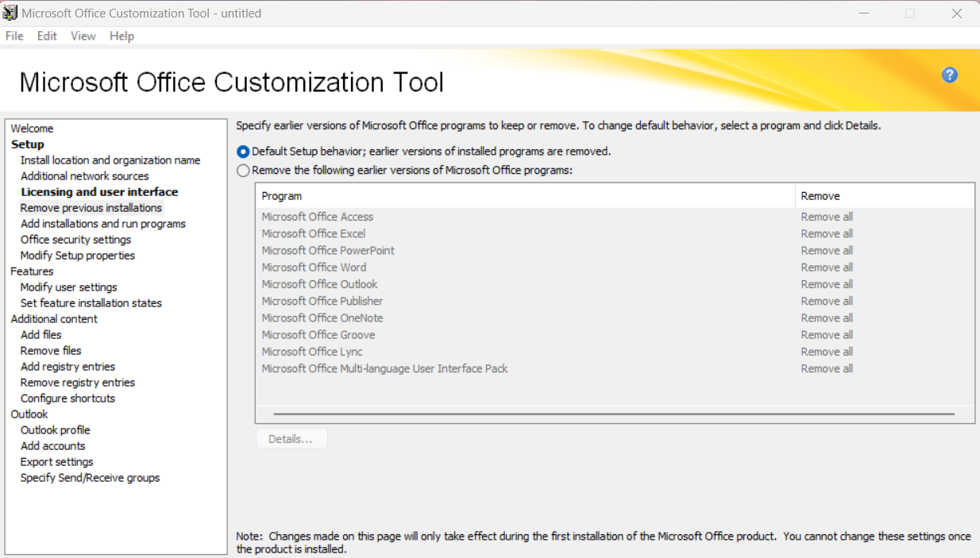980x558 pixels.
Task: Open the Configure shortcuts page
Action: click(68, 398)
